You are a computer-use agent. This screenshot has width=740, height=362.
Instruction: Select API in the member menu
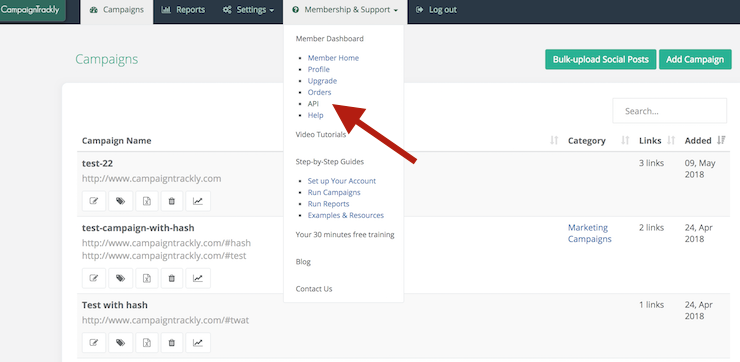point(313,104)
